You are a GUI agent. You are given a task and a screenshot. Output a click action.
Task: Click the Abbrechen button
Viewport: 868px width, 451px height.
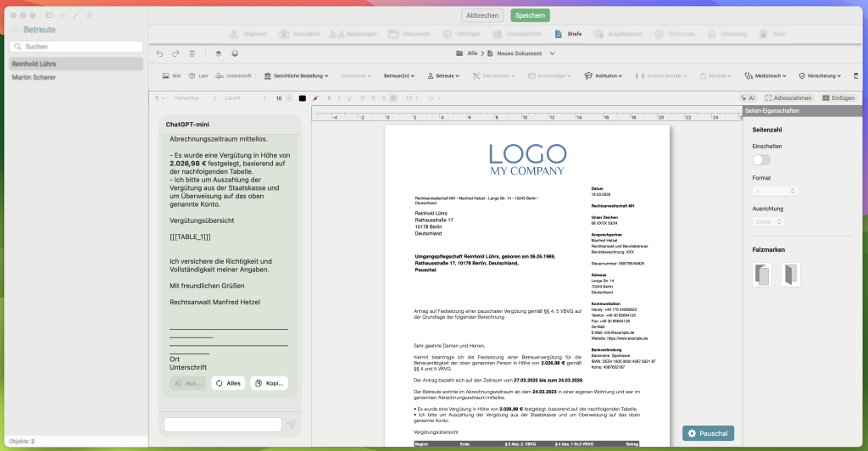pos(482,15)
